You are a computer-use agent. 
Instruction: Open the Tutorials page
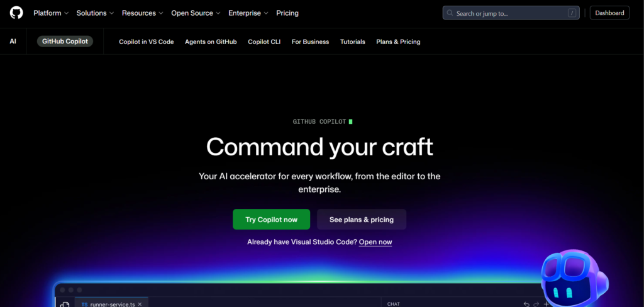352,42
